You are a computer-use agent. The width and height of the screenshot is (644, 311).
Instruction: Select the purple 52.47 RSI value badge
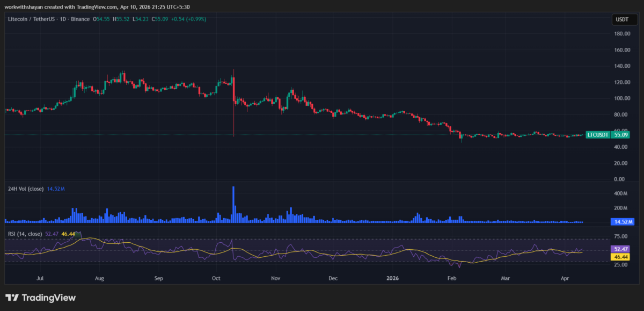click(x=621, y=249)
